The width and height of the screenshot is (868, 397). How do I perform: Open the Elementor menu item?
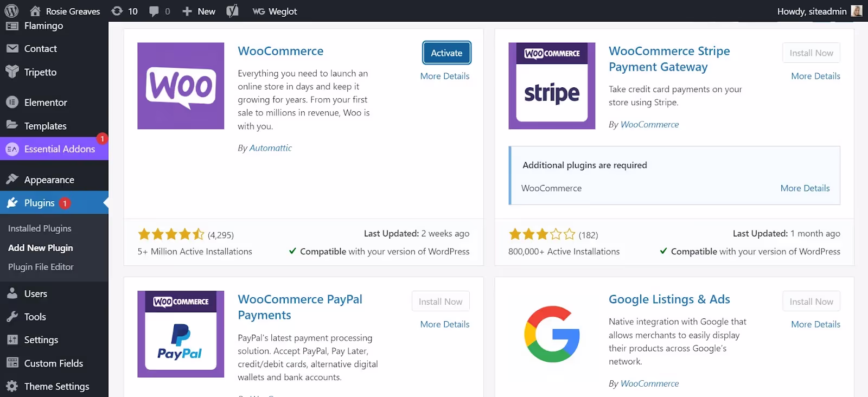click(x=46, y=102)
